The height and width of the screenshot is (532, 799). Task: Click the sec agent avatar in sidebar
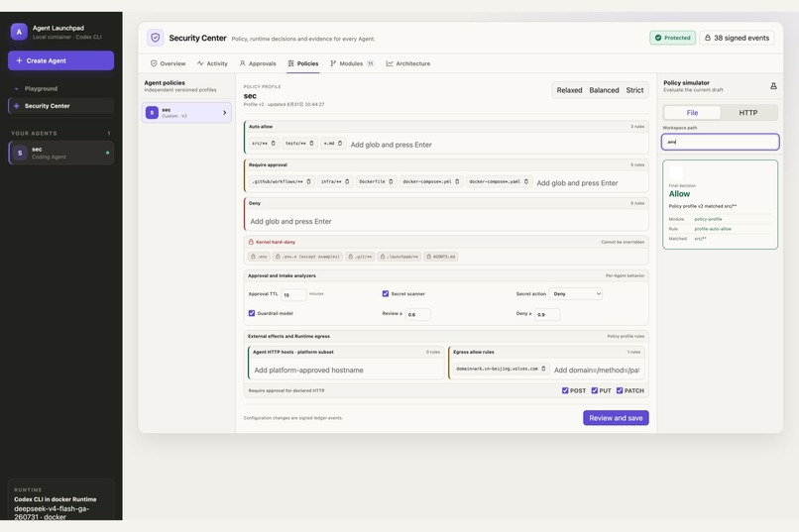pos(20,153)
